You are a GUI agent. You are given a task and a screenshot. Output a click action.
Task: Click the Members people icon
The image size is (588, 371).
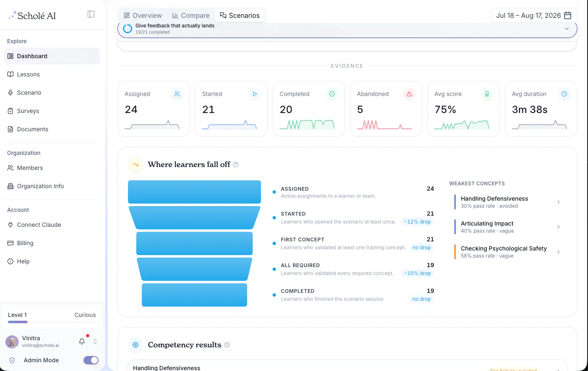pos(10,168)
